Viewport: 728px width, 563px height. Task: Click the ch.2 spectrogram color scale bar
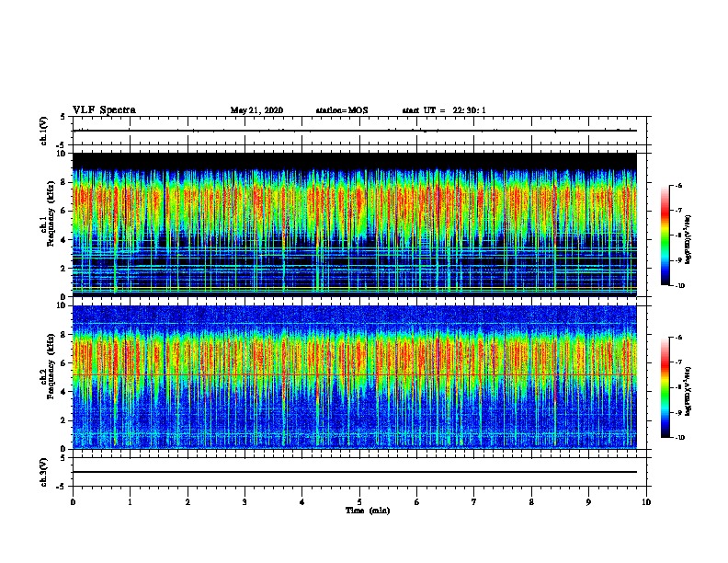[665, 387]
